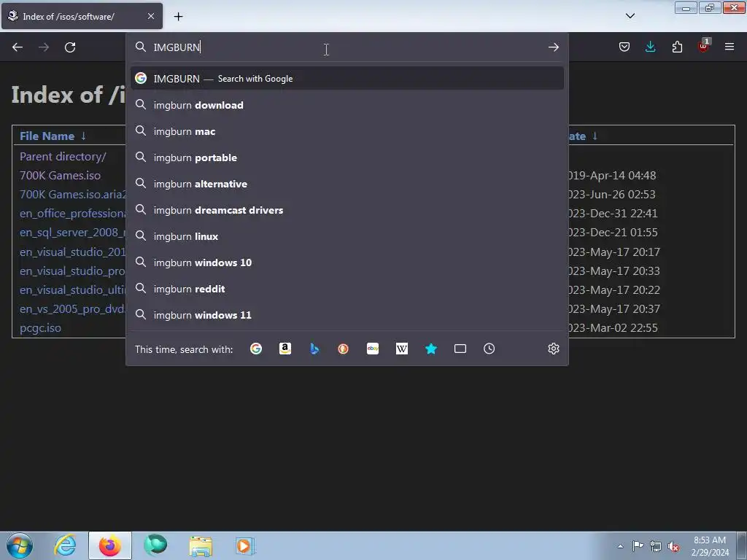Open the Extensions puzzle icon
Viewport: 747px width, 560px height.
pyautogui.click(x=677, y=47)
